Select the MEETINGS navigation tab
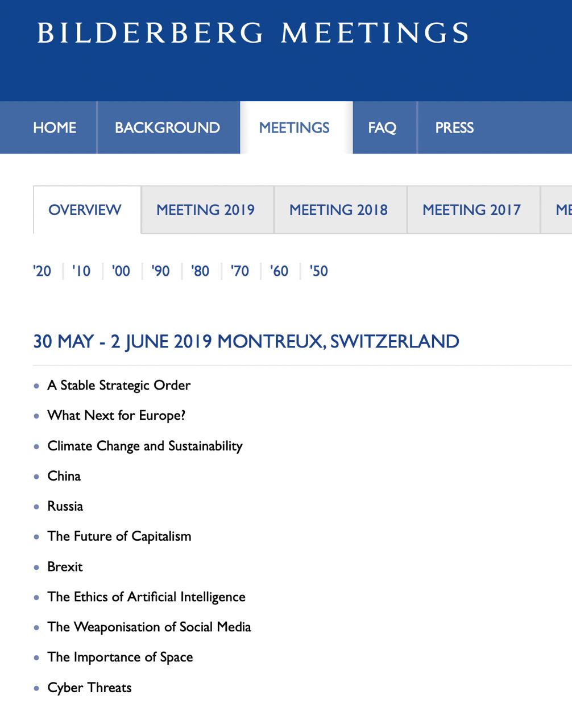The width and height of the screenshot is (572, 728). [295, 127]
